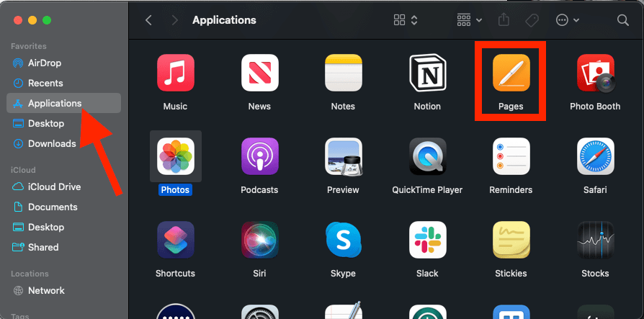Open Network under Locations
Screen dimensions: 644x319
(63, 290)
